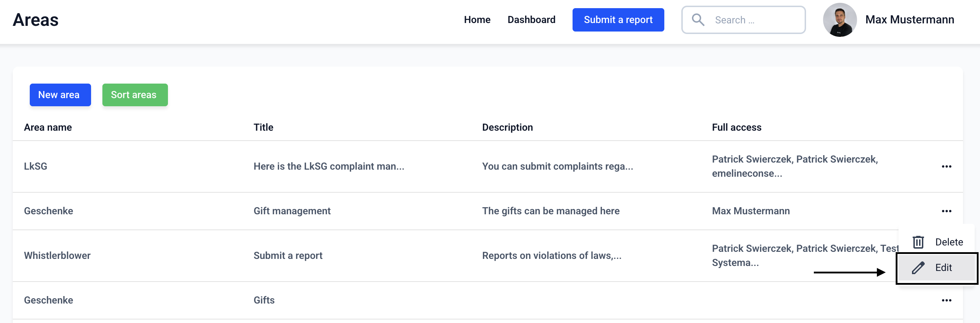Go to the Home page link
The width and height of the screenshot is (980, 323).
click(477, 20)
